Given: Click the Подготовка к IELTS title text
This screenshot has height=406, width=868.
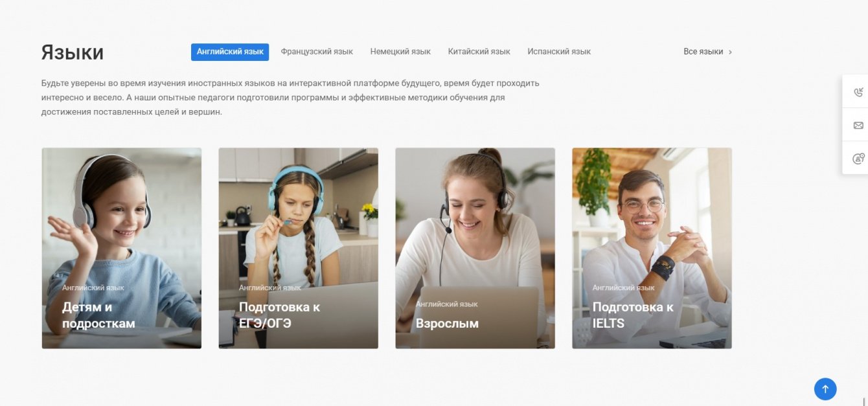Looking at the screenshot, I should [633, 315].
